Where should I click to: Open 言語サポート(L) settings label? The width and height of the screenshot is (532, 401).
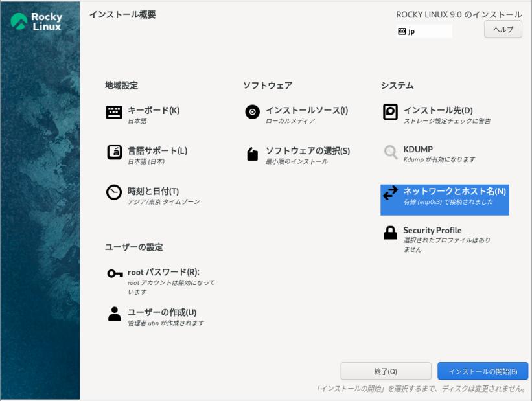click(x=157, y=151)
